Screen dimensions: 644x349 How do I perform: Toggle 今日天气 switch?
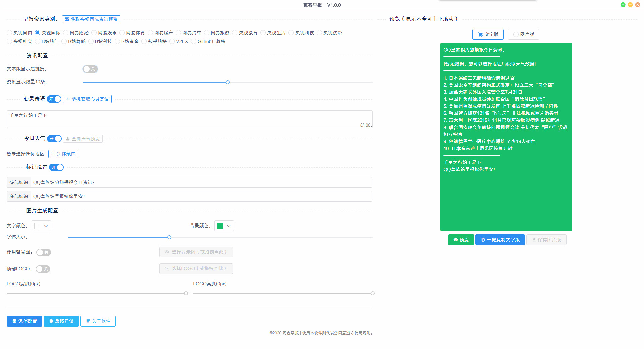pyautogui.click(x=54, y=139)
